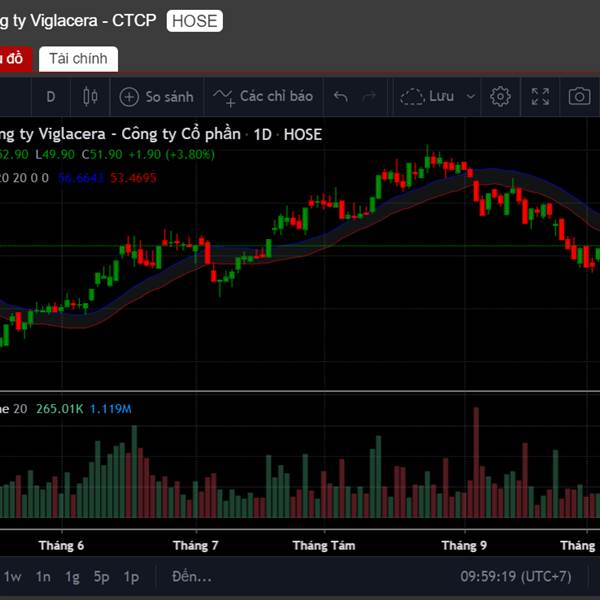The height and width of the screenshot is (600, 600).
Task: Click the low price L49.90
Action: [x=55, y=155]
